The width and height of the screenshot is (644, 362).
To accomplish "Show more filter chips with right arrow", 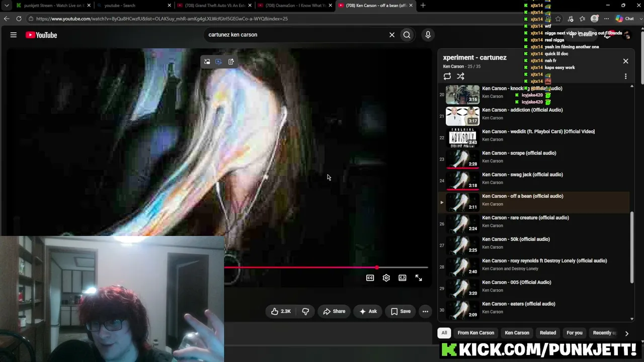I will pos(626,333).
